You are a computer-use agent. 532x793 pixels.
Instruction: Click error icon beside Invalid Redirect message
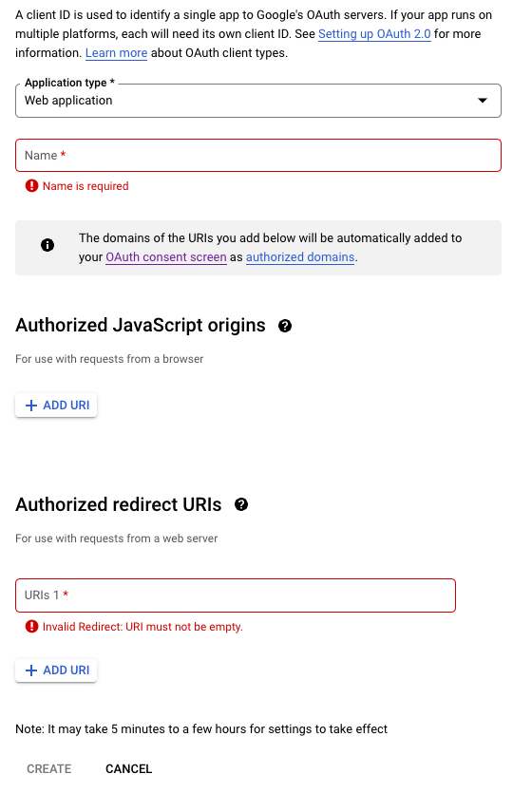coord(32,627)
